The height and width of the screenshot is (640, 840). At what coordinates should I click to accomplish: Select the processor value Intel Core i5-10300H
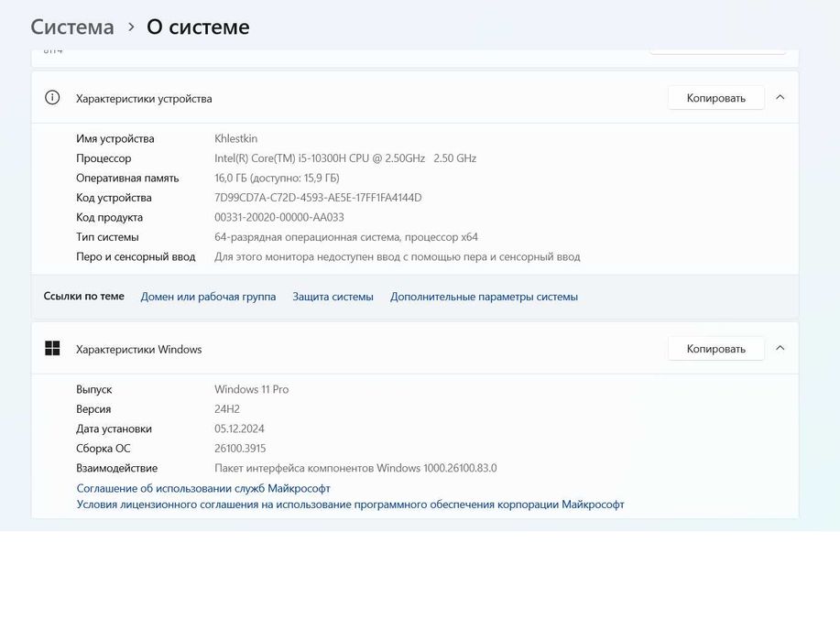coord(345,158)
